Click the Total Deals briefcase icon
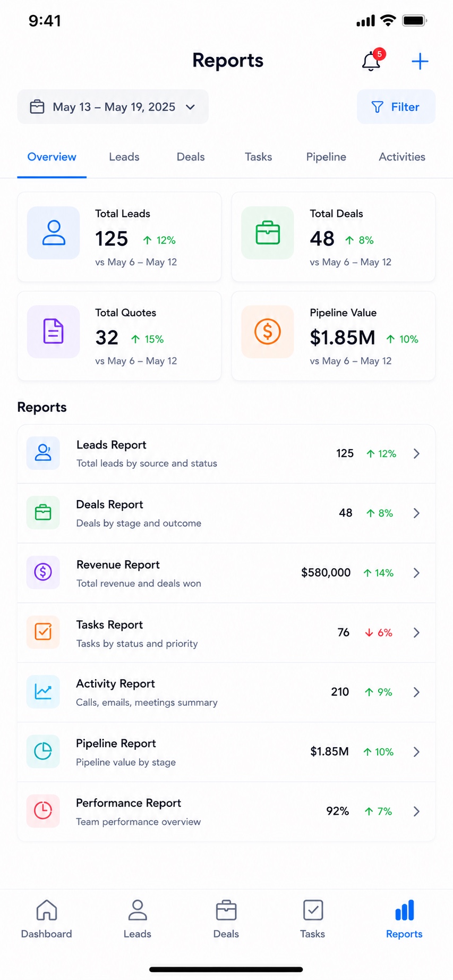Screen dimensions: 453x980 268,233
